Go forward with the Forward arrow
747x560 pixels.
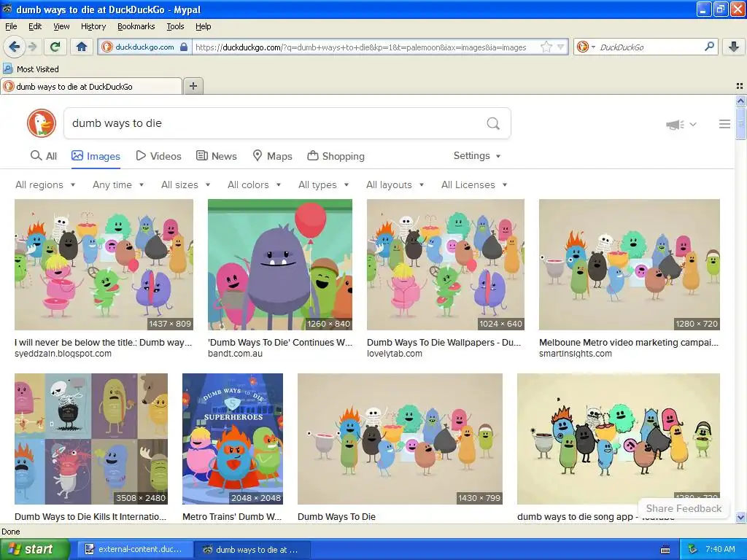32,47
